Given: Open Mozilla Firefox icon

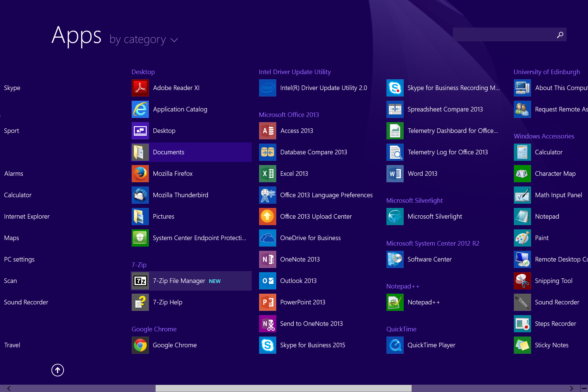Looking at the screenshot, I should 140,174.
